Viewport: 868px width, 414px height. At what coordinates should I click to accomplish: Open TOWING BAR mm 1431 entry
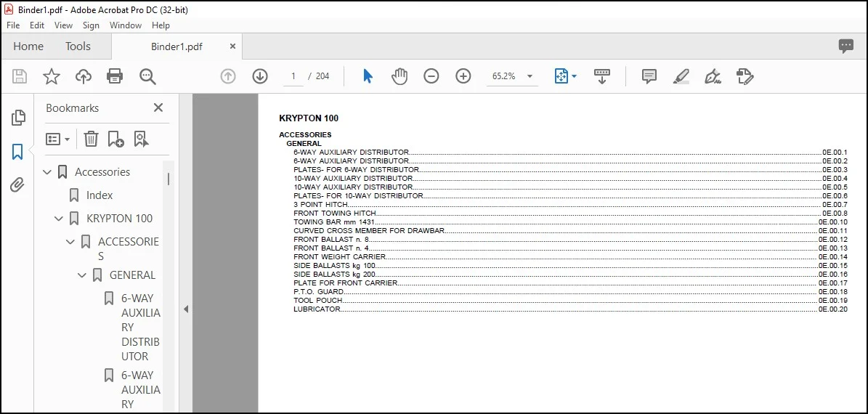point(570,222)
